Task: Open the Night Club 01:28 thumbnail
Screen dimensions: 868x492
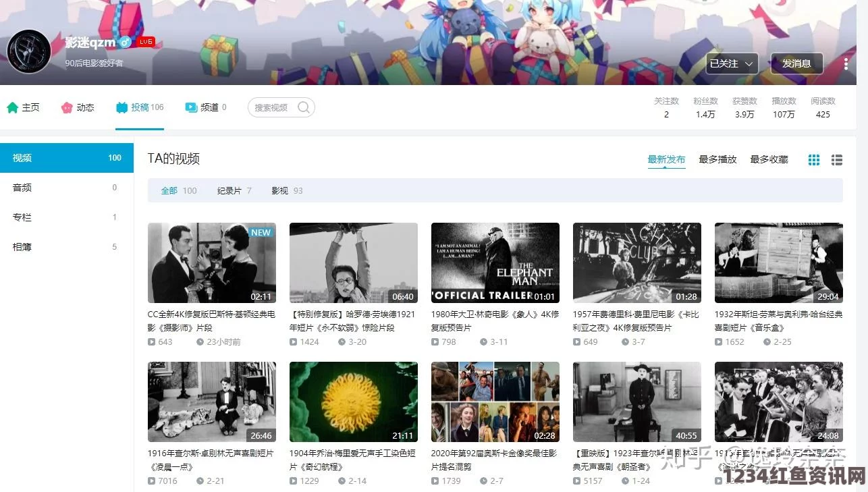Action: (637, 263)
